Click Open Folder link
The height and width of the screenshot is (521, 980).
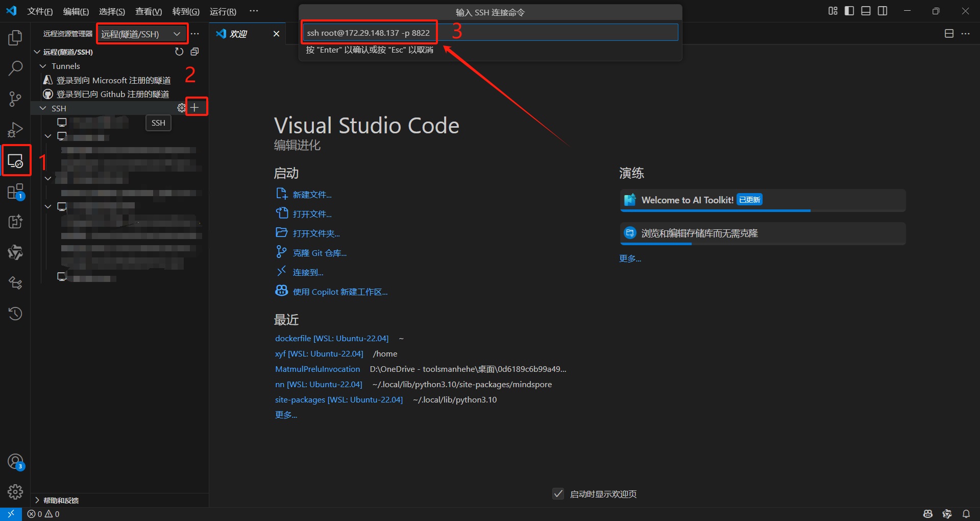click(x=316, y=233)
